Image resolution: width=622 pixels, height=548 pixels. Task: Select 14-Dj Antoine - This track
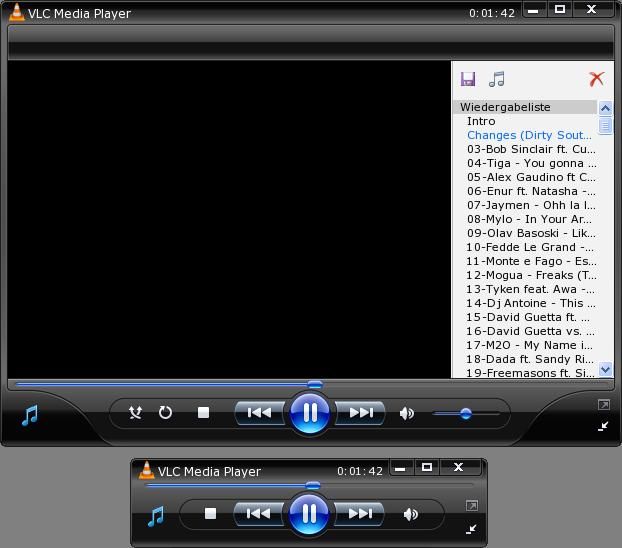(x=531, y=303)
